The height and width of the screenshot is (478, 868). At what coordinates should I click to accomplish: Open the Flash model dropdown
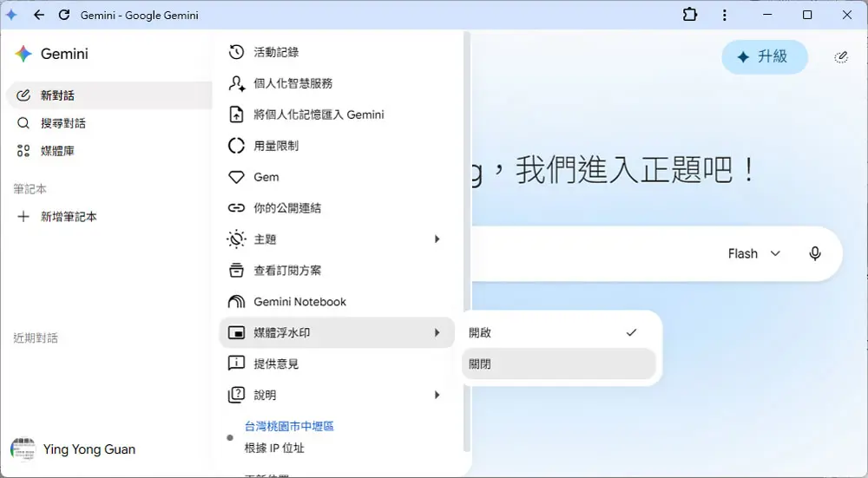tap(754, 253)
